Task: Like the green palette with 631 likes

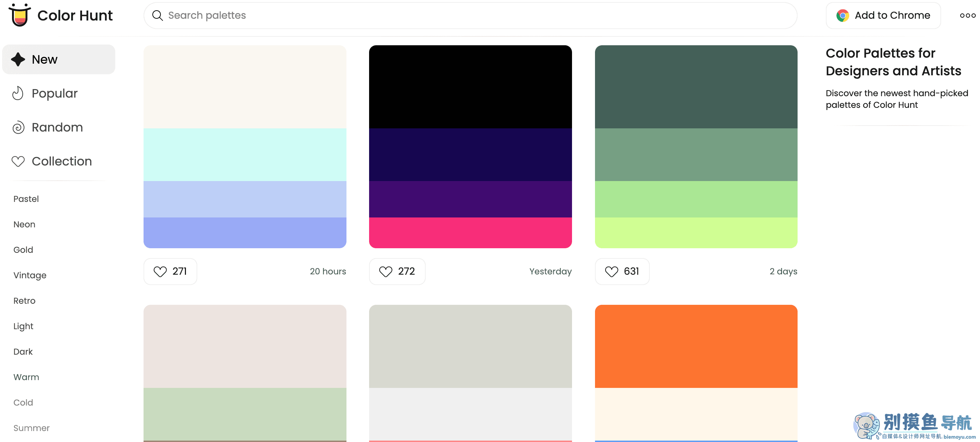Action: tap(622, 271)
